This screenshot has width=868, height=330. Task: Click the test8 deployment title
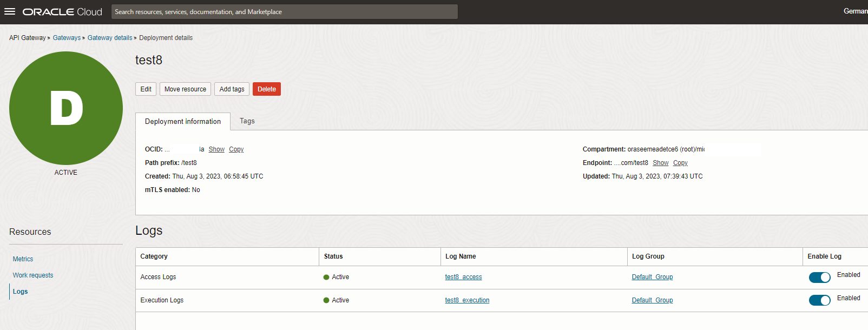[x=149, y=60]
